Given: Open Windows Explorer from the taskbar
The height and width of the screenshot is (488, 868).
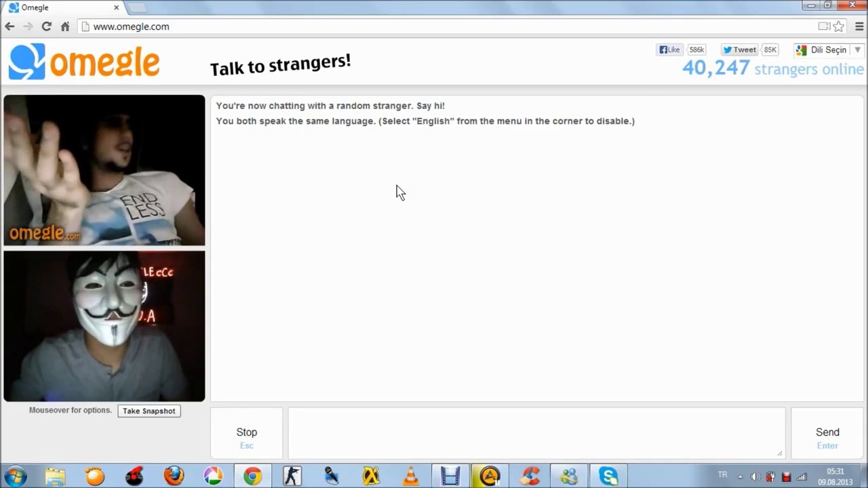Looking at the screenshot, I should (x=56, y=476).
